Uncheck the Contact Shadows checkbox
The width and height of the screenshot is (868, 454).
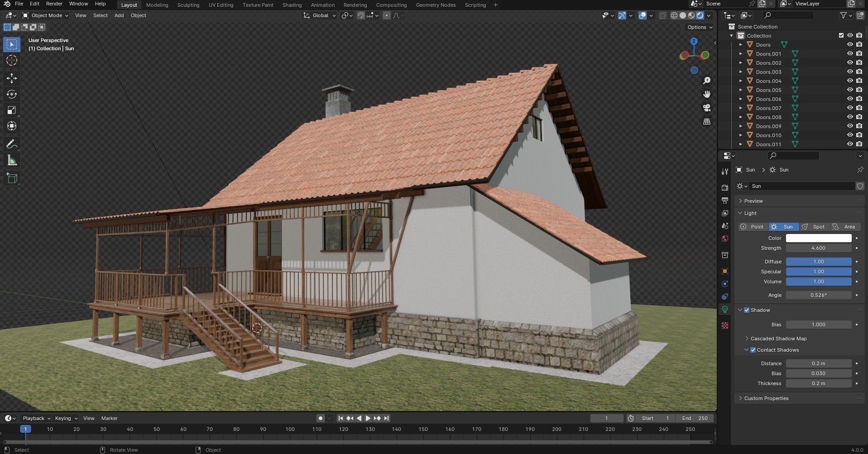click(753, 350)
